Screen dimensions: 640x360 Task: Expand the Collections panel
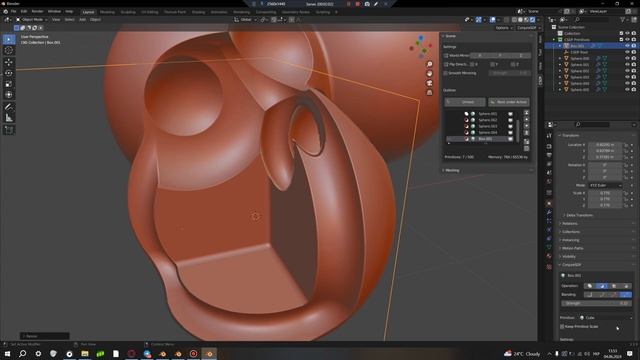(x=571, y=232)
